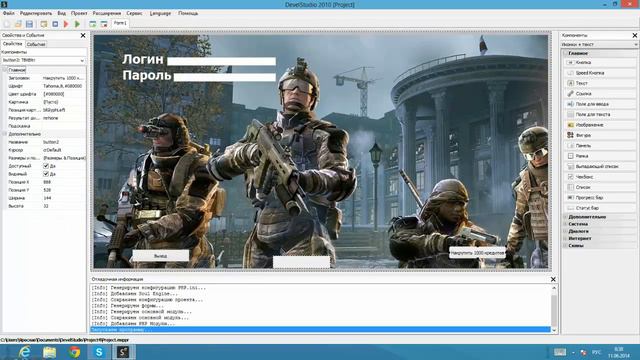The image size is (640, 360).
Task: Open the Файл menu
Action: pos(9,13)
